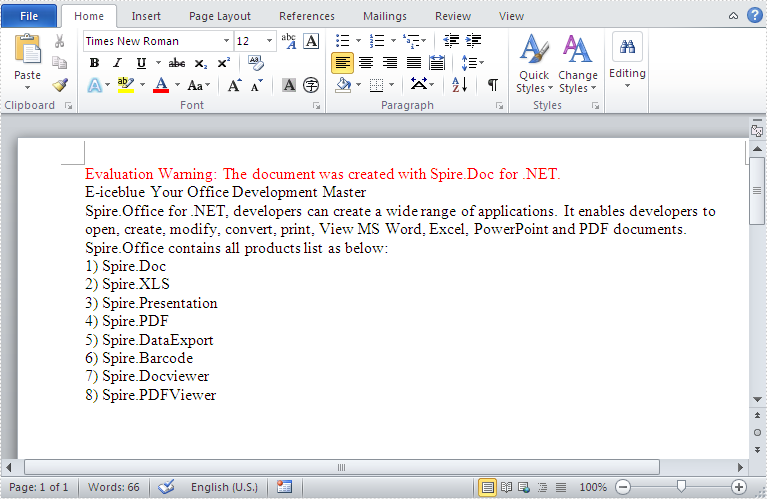Increase paragraph indent
The height and width of the screenshot is (499, 767).
click(473, 41)
